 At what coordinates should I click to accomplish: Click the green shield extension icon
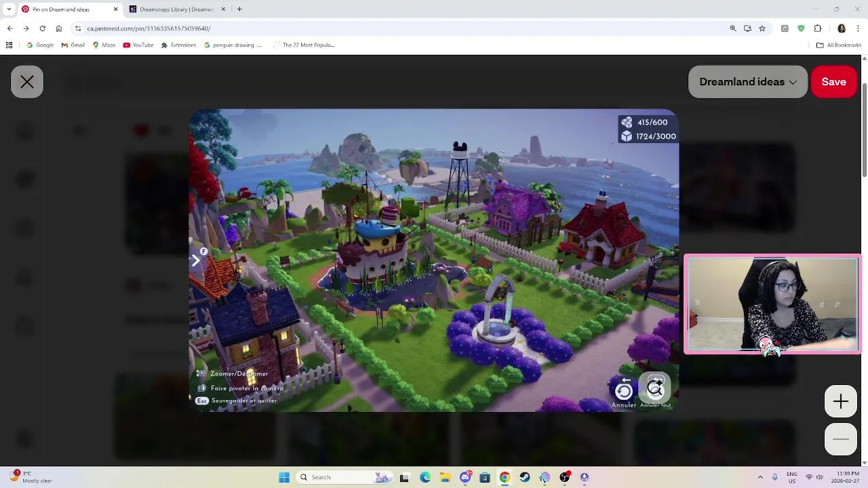801,28
